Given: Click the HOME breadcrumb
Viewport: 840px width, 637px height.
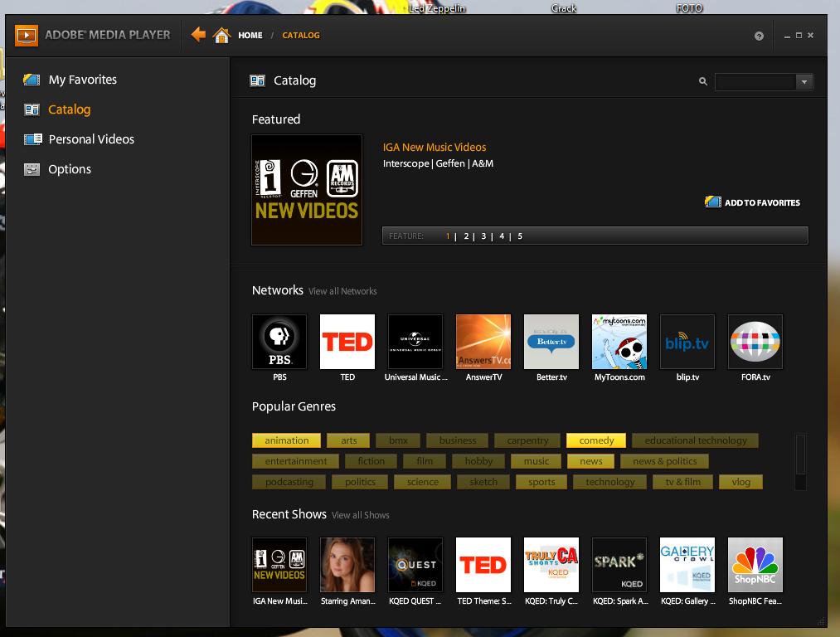Looking at the screenshot, I should point(250,36).
